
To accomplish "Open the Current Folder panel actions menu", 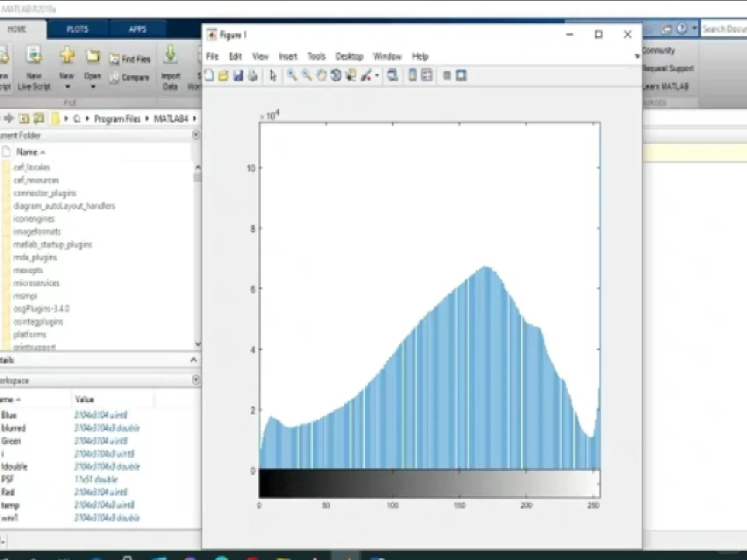I will pyautogui.click(x=196, y=135).
